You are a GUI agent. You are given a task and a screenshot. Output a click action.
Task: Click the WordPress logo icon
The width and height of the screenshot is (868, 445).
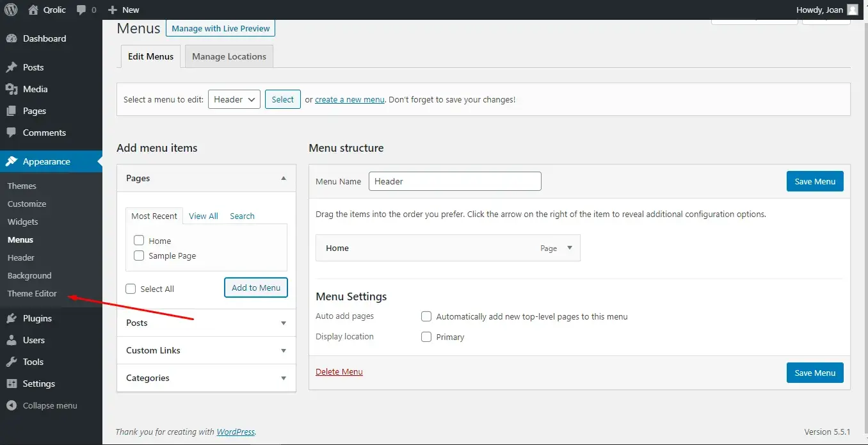pos(11,10)
